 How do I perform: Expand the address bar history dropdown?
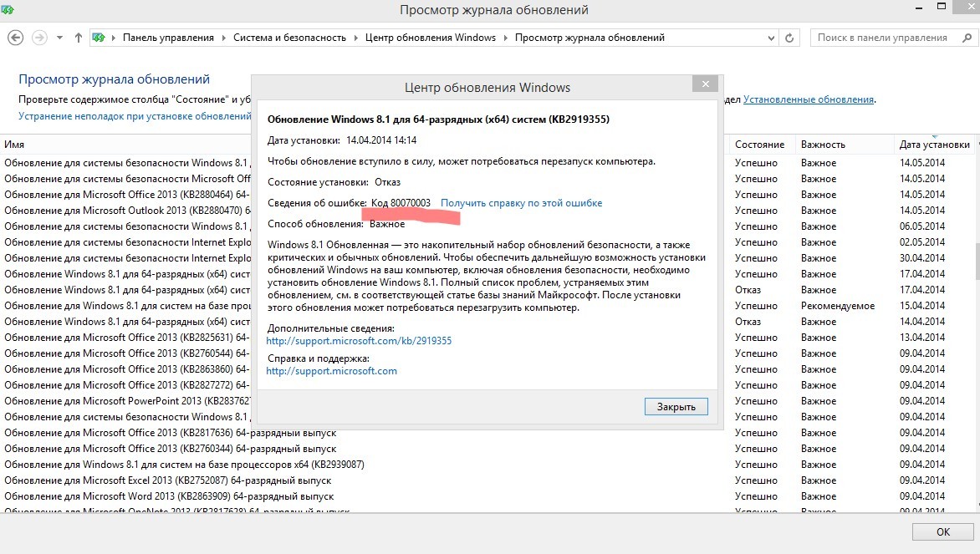click(x=771, y=38)
